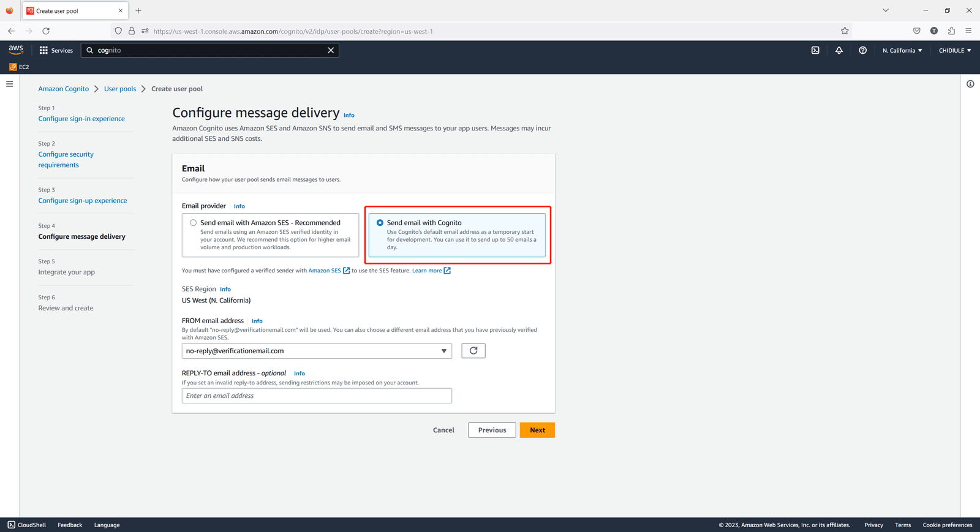This screenshot has width=980, height=532.
Task: Click the Previous button
Action: coord(492,430)
